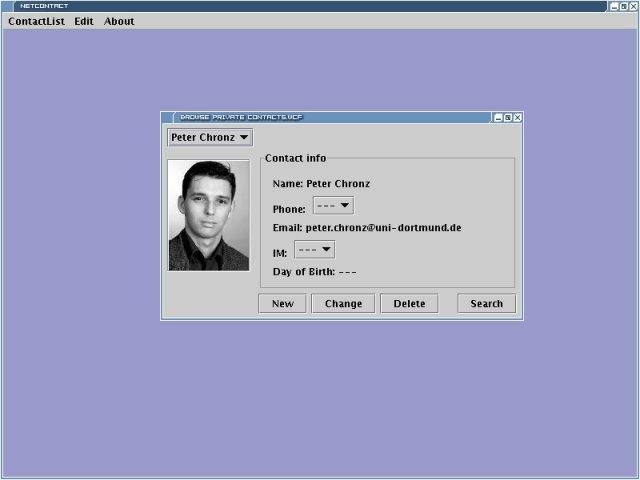Minimize the Browse Private Contacts inner window

coord(498,118)
